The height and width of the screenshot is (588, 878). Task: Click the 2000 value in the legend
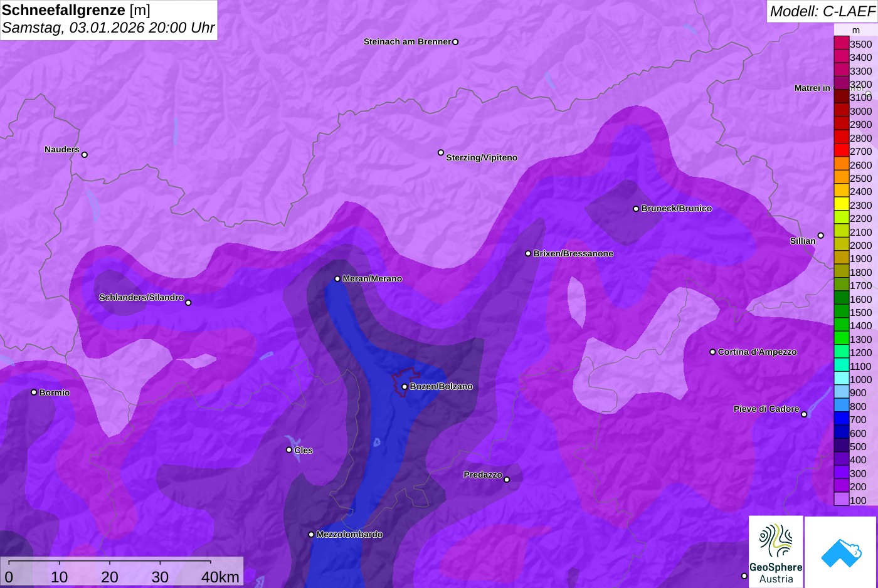point(861,246)
